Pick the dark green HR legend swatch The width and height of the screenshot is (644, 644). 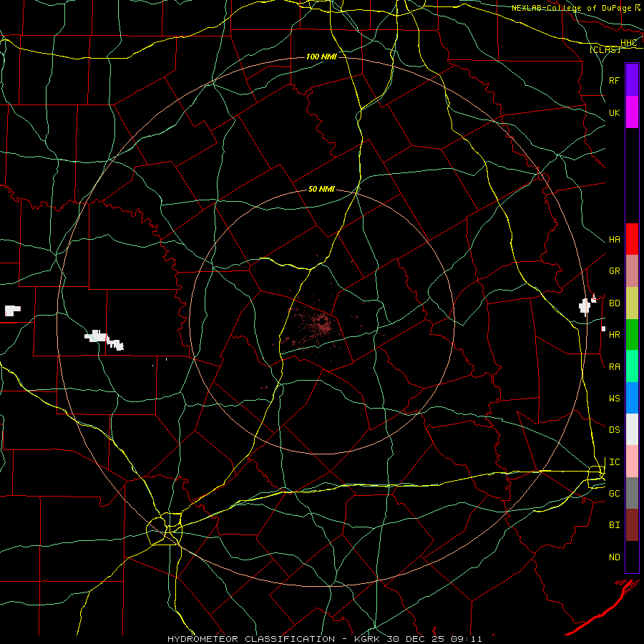point(632,335)
